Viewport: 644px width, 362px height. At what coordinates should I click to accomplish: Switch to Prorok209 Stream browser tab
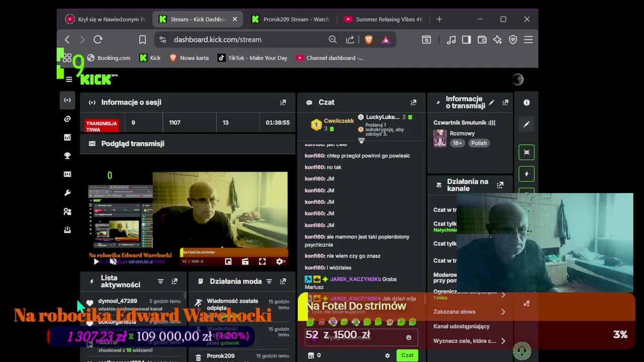click(291, 19)
